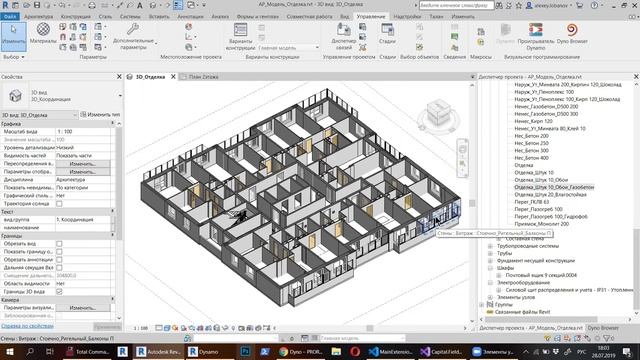Open the 3D вид type selector dropdown

click(120, 96)
